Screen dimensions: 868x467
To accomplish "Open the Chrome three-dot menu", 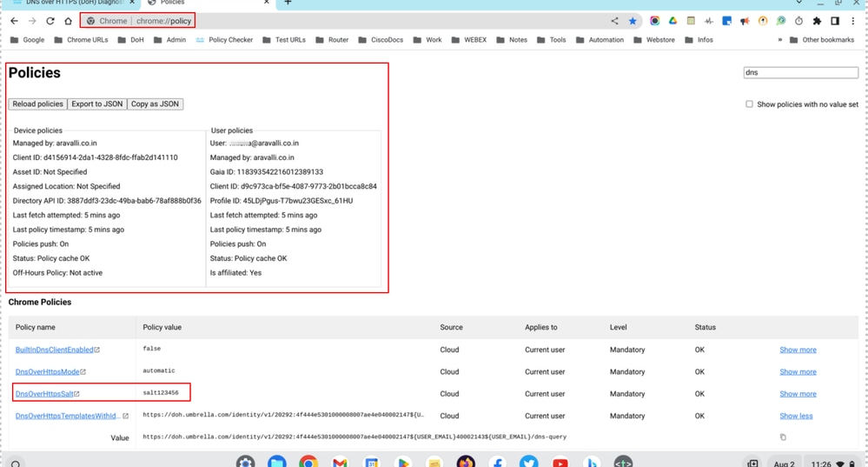I will pyautogui.click(x=853, y=21).
